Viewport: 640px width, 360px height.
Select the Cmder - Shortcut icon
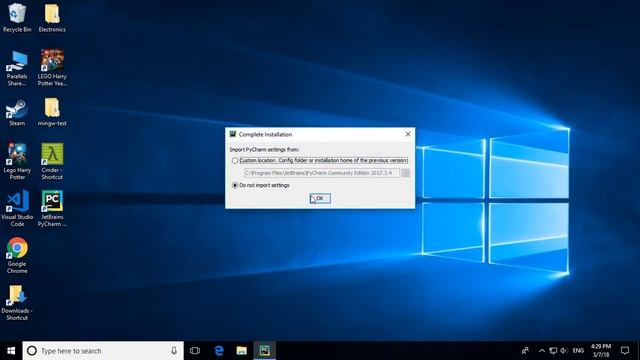click(x=52, y=161)
